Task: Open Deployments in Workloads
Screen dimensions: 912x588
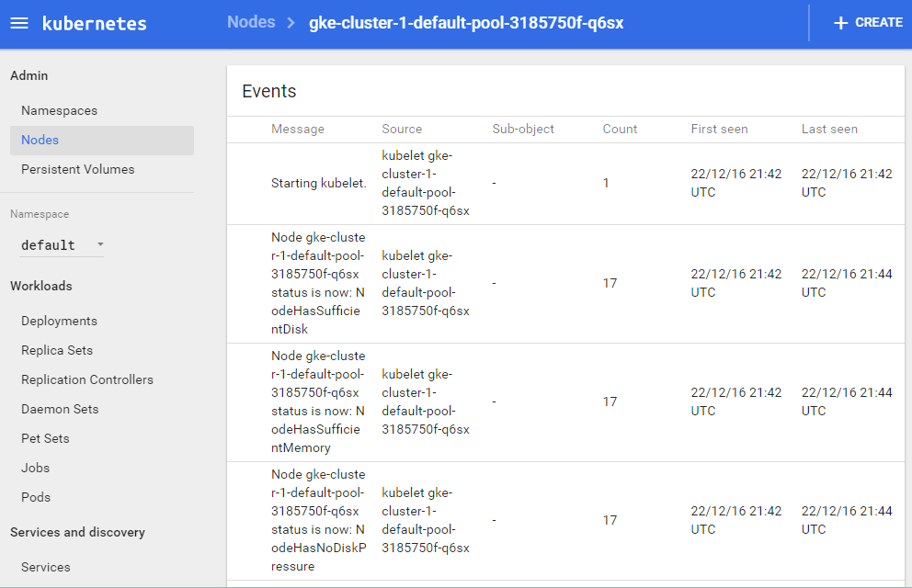Action: (x=59, y=321)
